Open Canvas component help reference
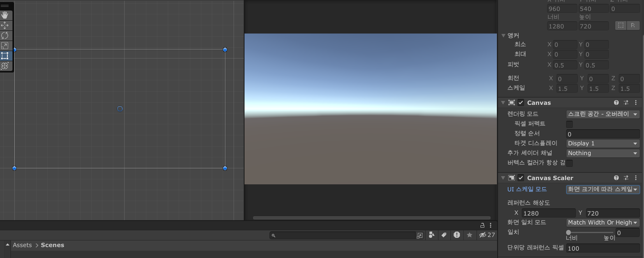 pyautogui.click(x=616, y=102)
